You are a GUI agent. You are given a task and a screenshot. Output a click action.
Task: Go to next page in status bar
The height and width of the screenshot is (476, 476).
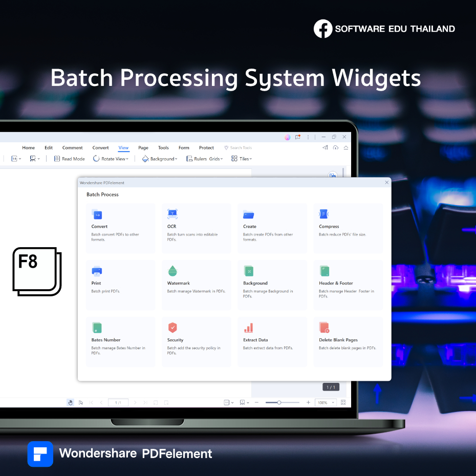135,402
